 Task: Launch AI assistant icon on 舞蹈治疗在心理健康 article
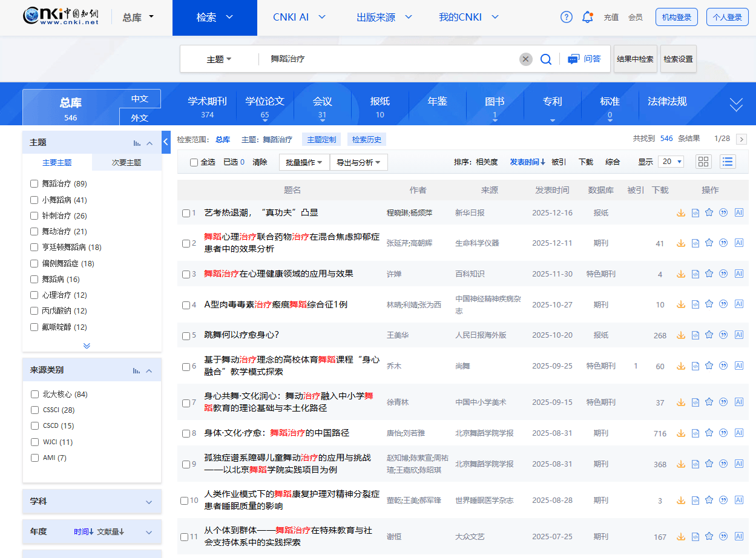click(x=739, y=274)
